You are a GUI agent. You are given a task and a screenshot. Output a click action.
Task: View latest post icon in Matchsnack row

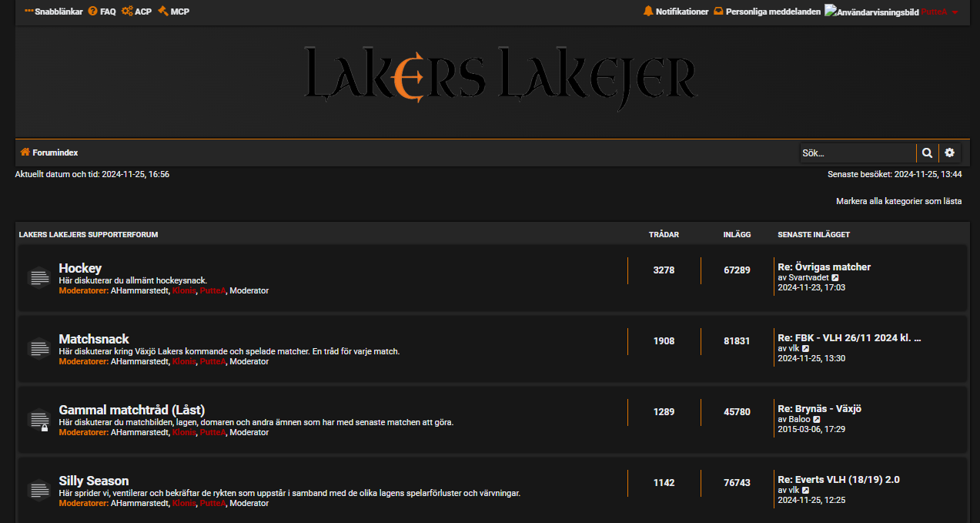805,349
